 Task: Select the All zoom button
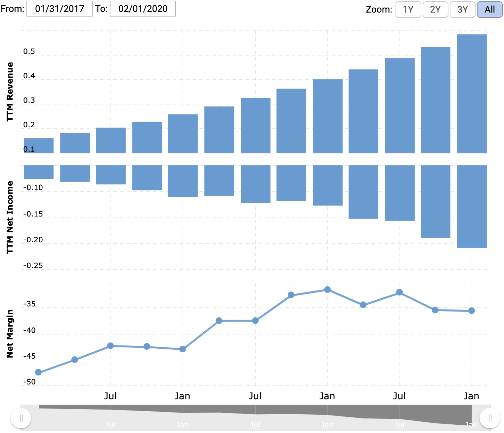[489, 9]
